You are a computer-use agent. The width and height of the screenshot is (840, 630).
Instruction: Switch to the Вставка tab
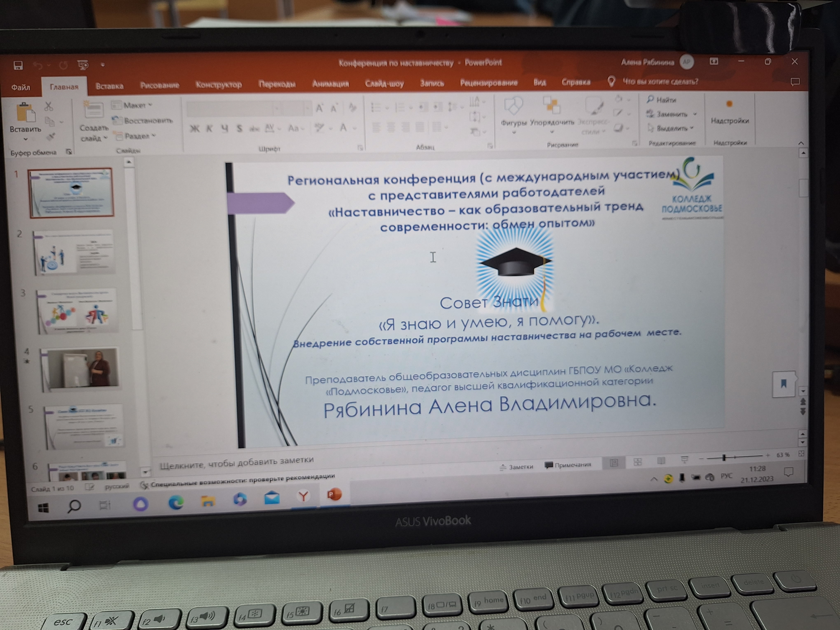[x=109, y=86]
